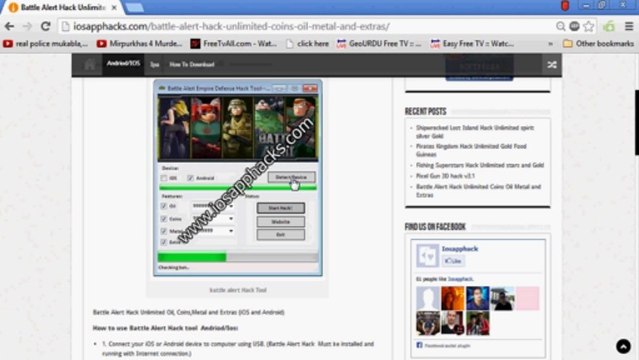Image resolution: width=639 pixels, height=360 pixels.
Task: Open the Android/IOS menu item
Action: tap(123, 64)
